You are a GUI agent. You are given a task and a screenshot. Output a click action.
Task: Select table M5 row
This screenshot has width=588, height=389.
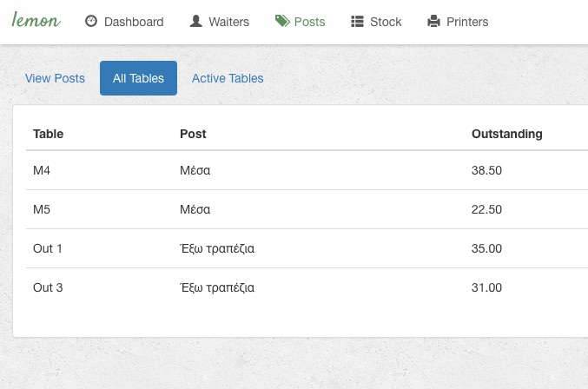42,209
